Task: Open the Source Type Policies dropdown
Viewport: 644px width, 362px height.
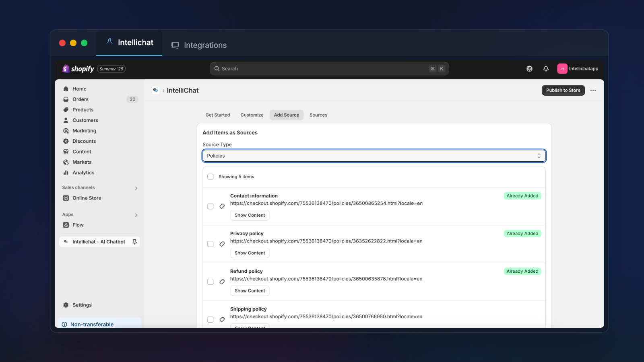Action: coord(374,156)
